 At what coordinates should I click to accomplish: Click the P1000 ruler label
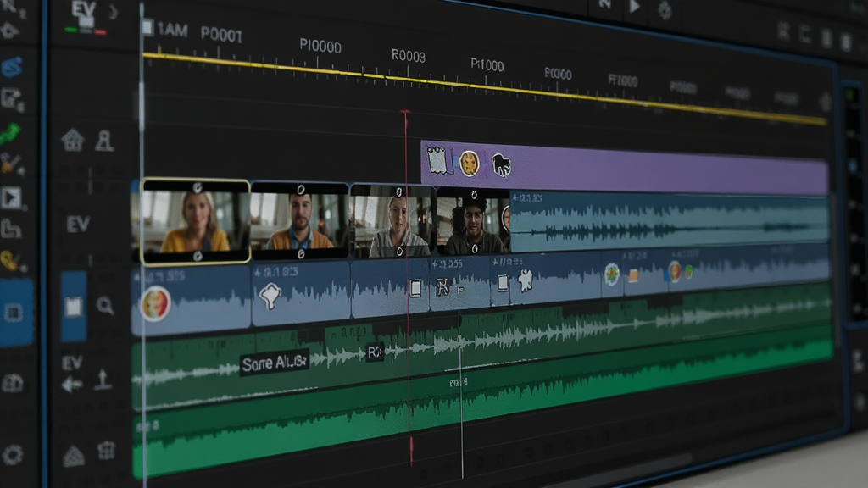[x=487, y=64]
